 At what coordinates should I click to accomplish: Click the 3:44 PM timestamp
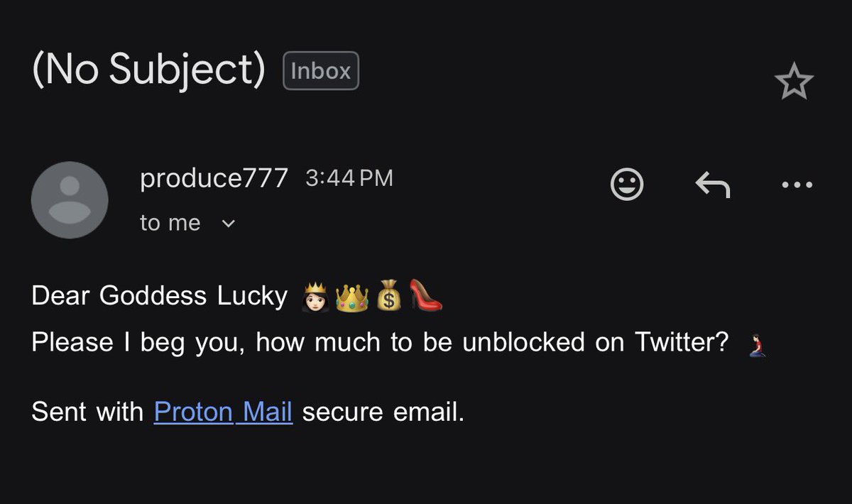pos(349,177)
